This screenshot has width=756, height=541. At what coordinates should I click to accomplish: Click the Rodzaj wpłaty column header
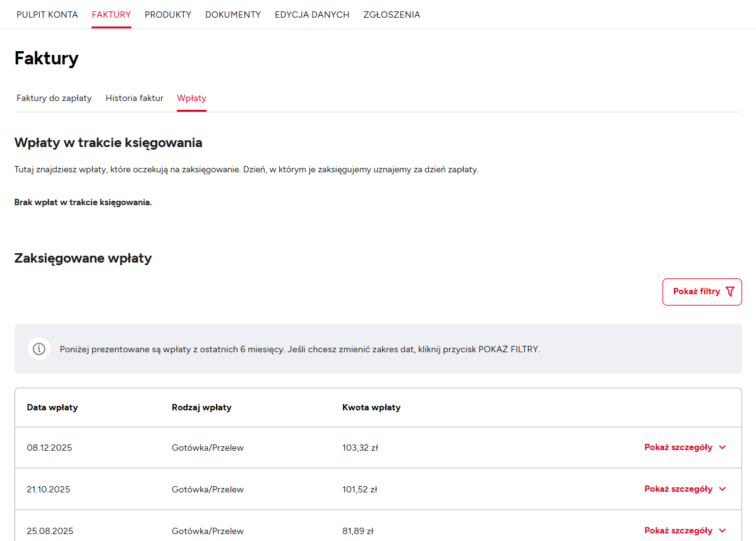201,408
